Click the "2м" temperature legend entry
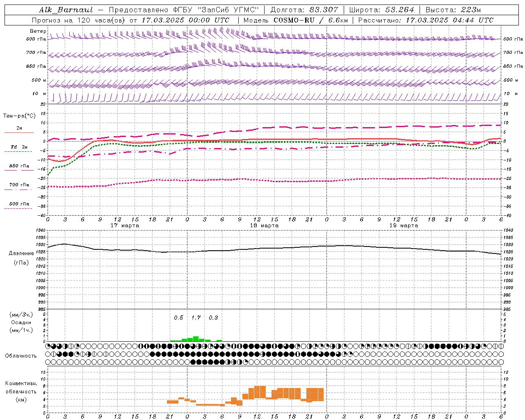525x420 pixels. (x=19, y=128)
